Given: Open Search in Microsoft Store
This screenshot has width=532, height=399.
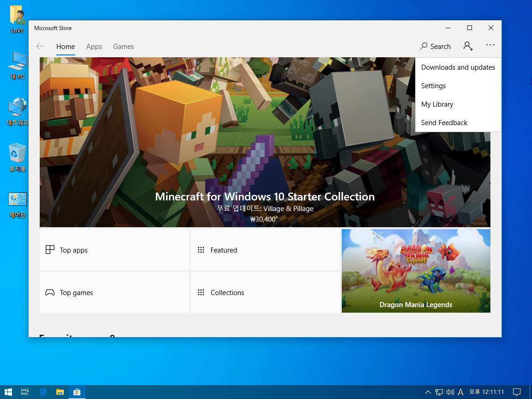Looking at the screenshot, I should pos(435,47).
